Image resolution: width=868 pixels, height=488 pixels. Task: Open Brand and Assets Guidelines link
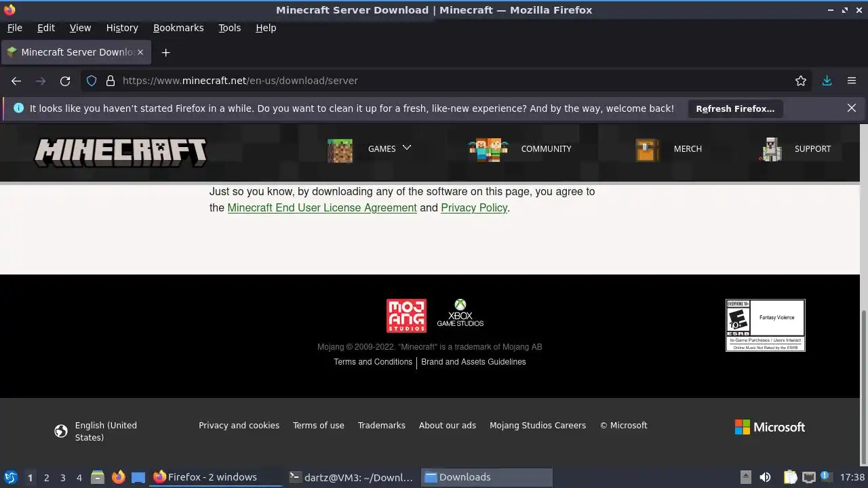pos(473,362)
